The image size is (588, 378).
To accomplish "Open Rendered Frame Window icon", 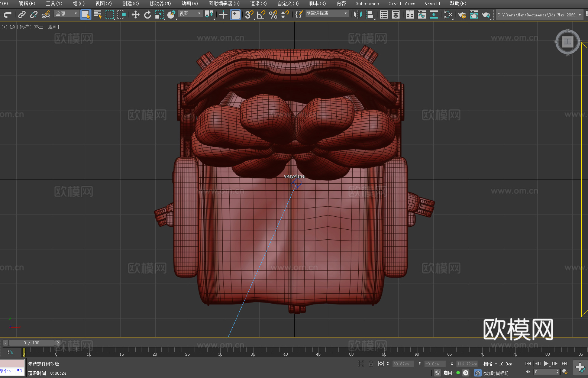I will tap(474, 14).
